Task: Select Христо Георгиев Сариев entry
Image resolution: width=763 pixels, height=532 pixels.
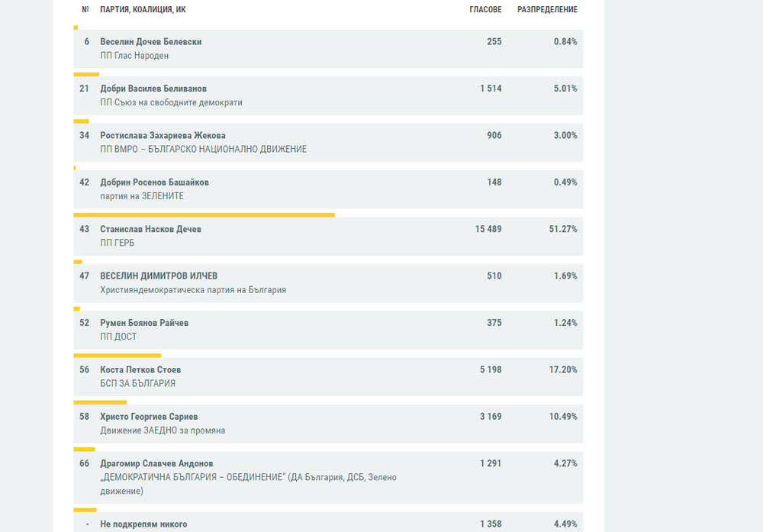Action: (149, 417)
